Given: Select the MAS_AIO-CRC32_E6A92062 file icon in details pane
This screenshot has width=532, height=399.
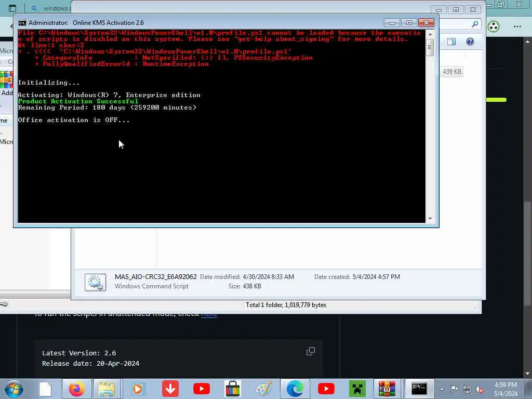Looking at the screenshot, I should coord(96,282).
